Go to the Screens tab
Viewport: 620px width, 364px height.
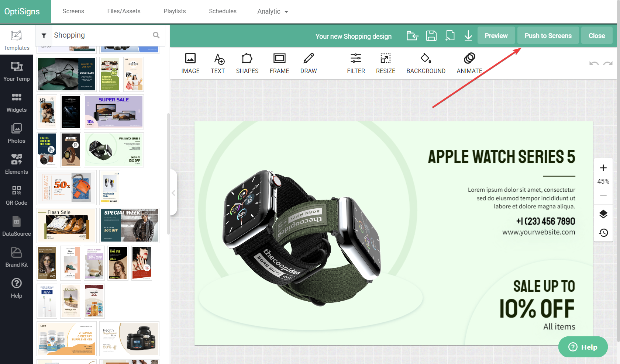tap(73, 11)
